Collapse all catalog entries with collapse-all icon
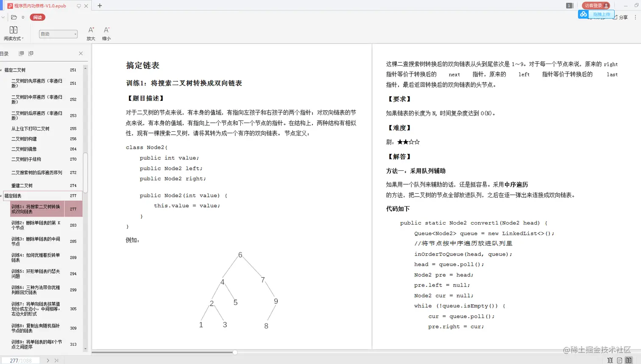641x364 pixels. coord(30,53)
